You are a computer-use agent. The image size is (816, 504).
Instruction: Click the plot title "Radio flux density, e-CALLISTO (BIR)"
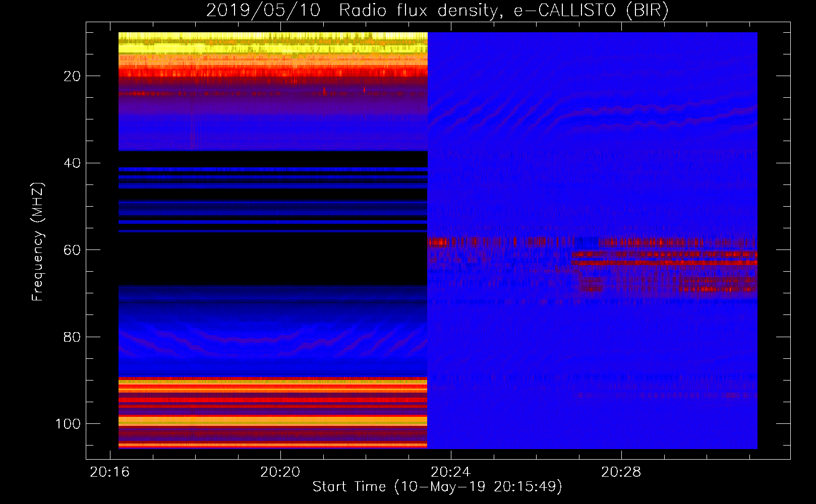click(504, 10)
